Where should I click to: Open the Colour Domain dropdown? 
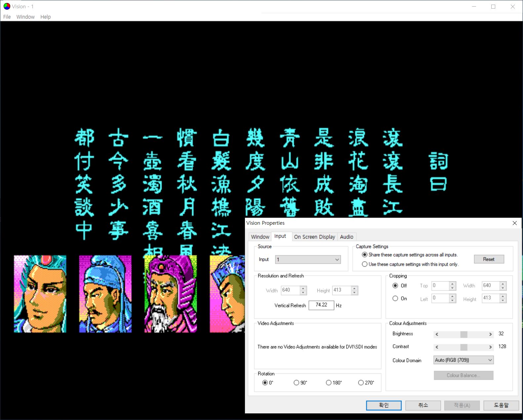coord(463,360)
